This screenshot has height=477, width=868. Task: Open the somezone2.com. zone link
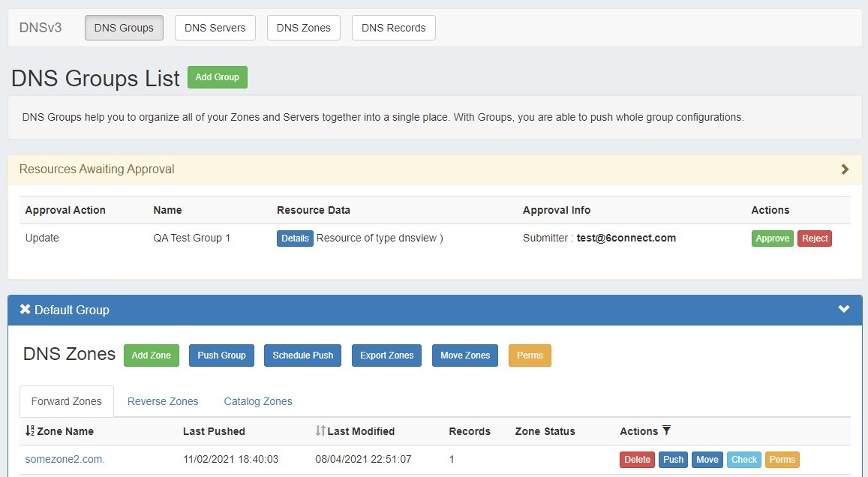[x=65, y=459]
